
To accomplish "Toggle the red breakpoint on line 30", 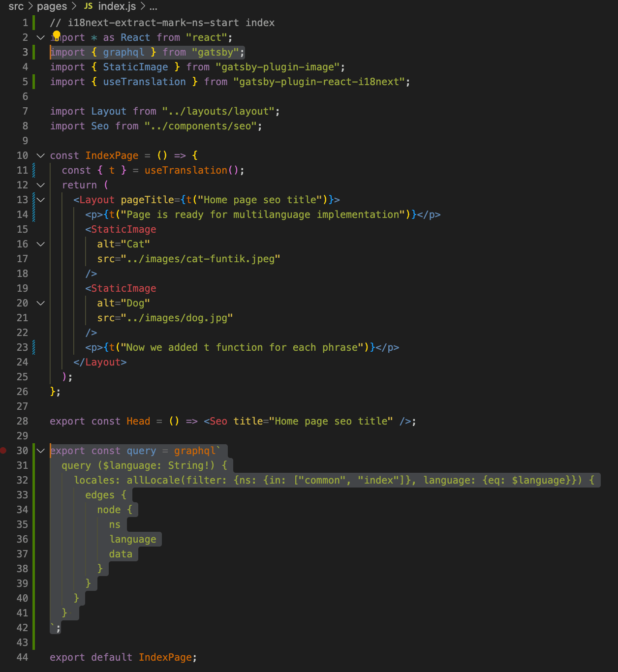I will 3,451.
